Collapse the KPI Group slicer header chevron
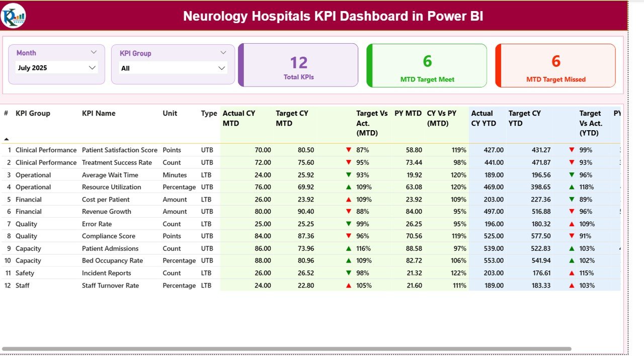644x356 pixels. [223, 53]
